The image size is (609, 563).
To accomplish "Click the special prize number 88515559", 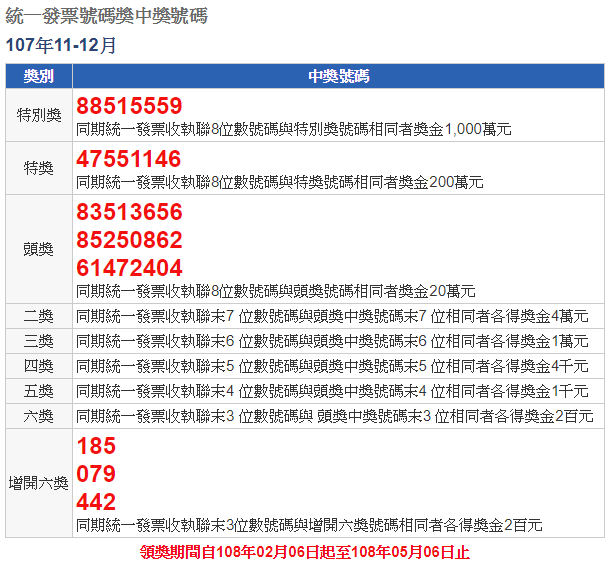I will point(129,107).
